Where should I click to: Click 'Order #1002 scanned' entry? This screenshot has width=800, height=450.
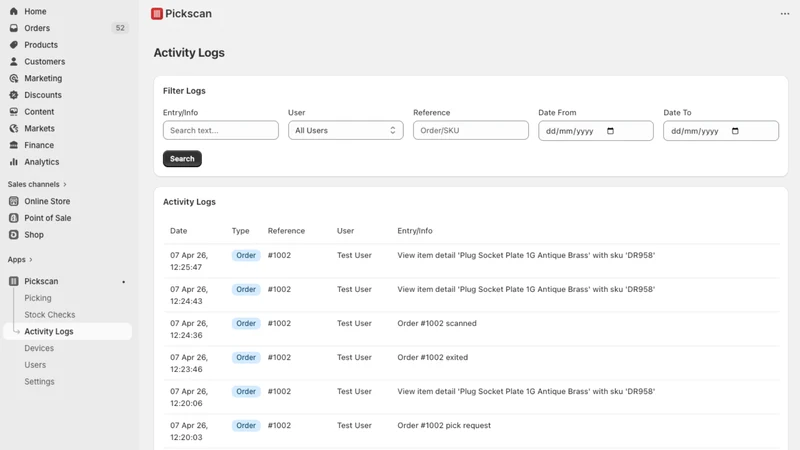(437, 323)
